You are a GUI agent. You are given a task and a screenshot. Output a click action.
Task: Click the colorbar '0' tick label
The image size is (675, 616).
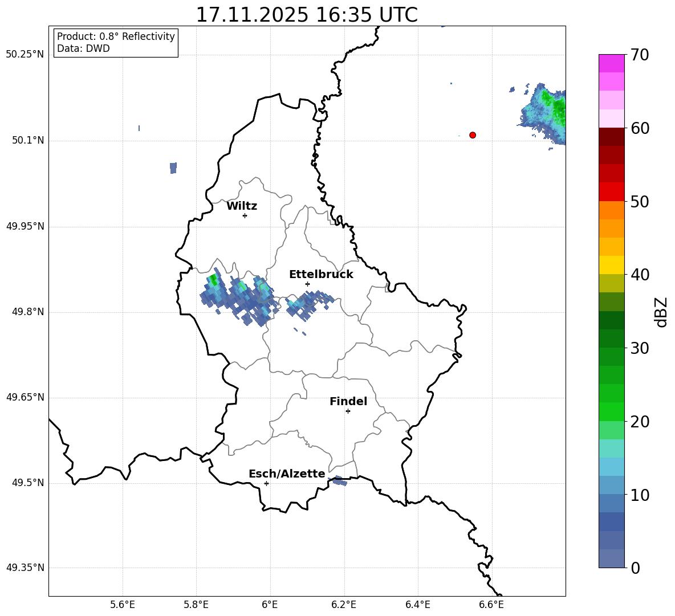(636, 568)
